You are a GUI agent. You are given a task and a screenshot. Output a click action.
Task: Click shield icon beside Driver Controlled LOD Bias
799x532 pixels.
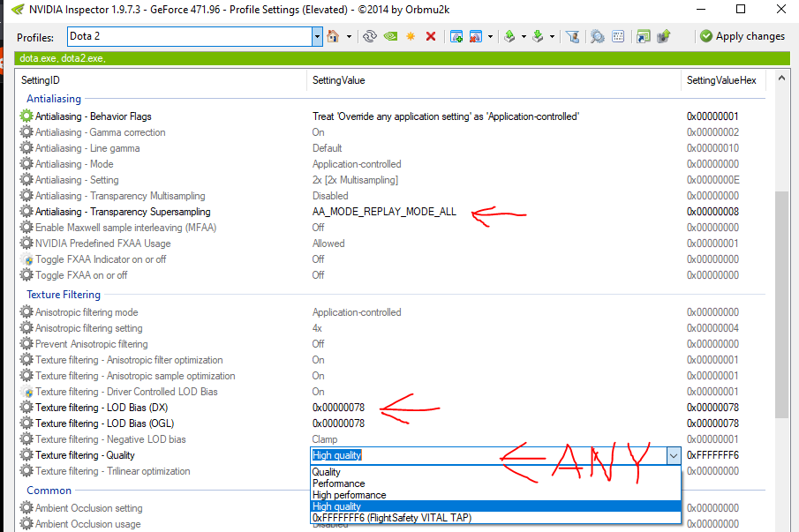(x=26, y=392)
